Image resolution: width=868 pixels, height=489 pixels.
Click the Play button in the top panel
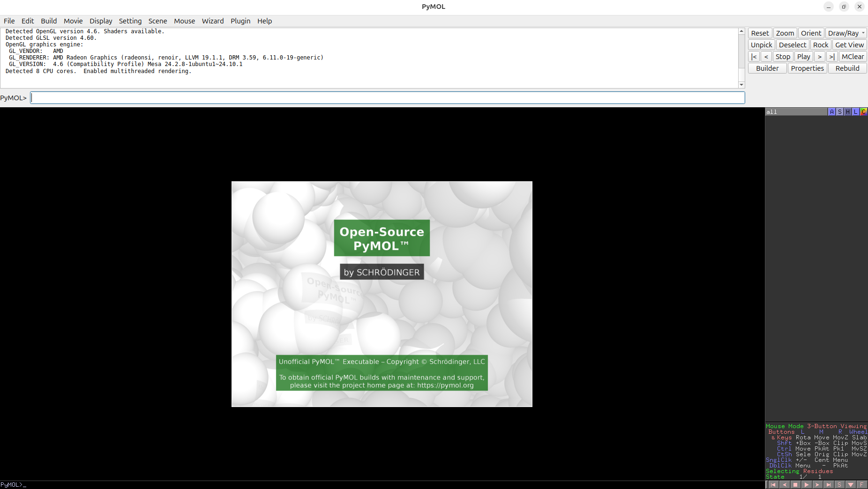pos(804,57)
